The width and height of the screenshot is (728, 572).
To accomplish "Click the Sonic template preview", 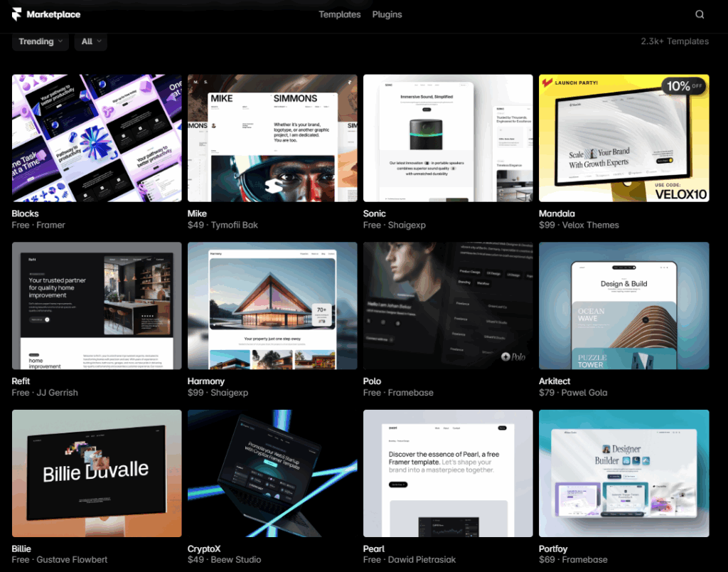I will click(448, 138).
